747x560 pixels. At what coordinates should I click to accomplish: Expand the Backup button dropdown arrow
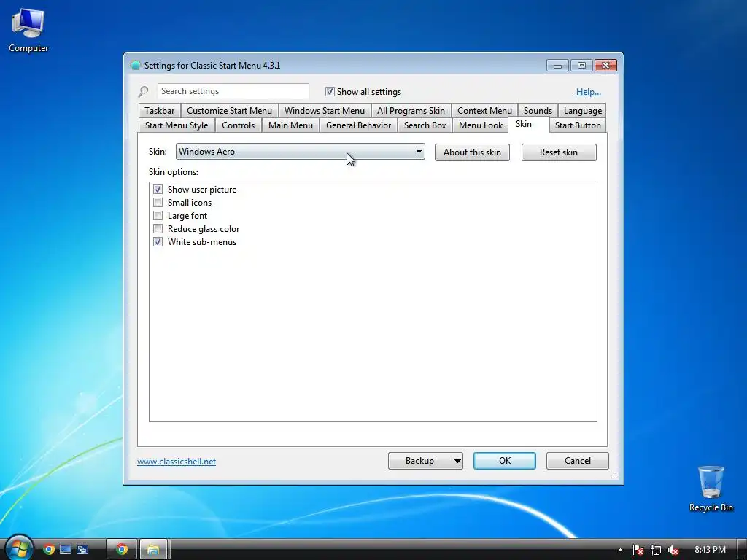[457, 461]
